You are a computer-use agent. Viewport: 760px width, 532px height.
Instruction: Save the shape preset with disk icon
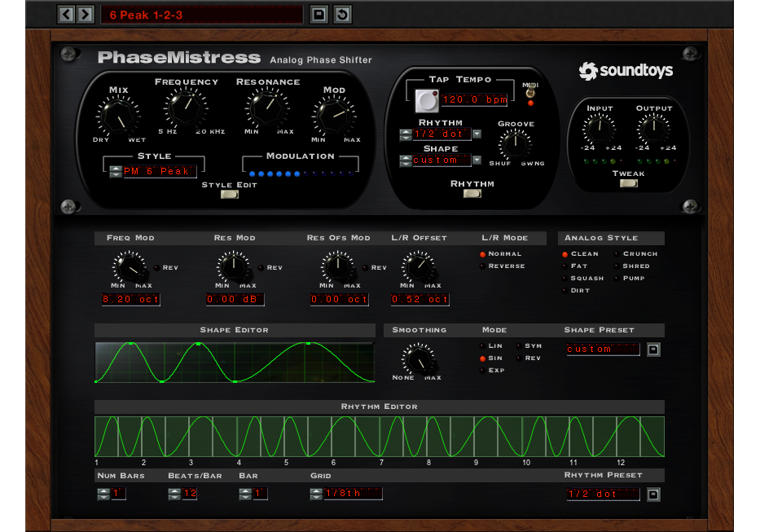653,350
